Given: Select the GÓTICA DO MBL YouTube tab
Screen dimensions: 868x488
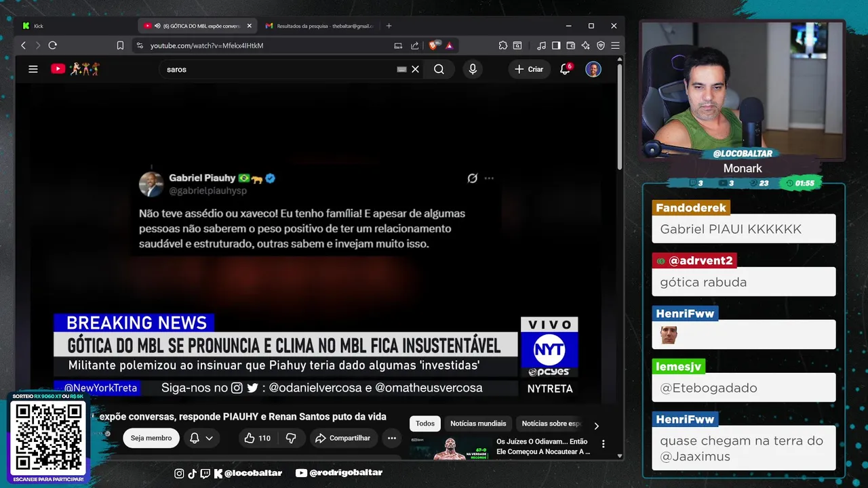Looking at the screenshot, I should [197, 26].
